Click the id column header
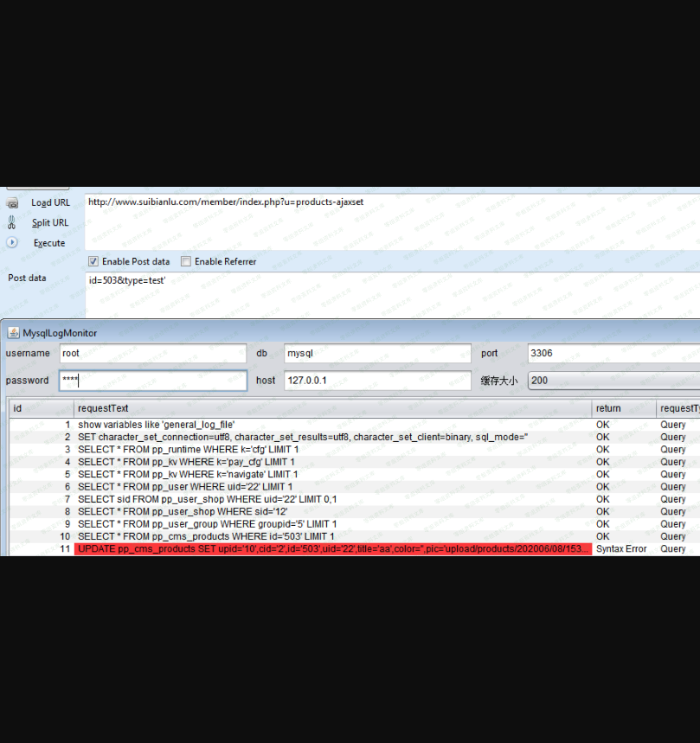This screenshot has height=743, width=700. point(41,408)
